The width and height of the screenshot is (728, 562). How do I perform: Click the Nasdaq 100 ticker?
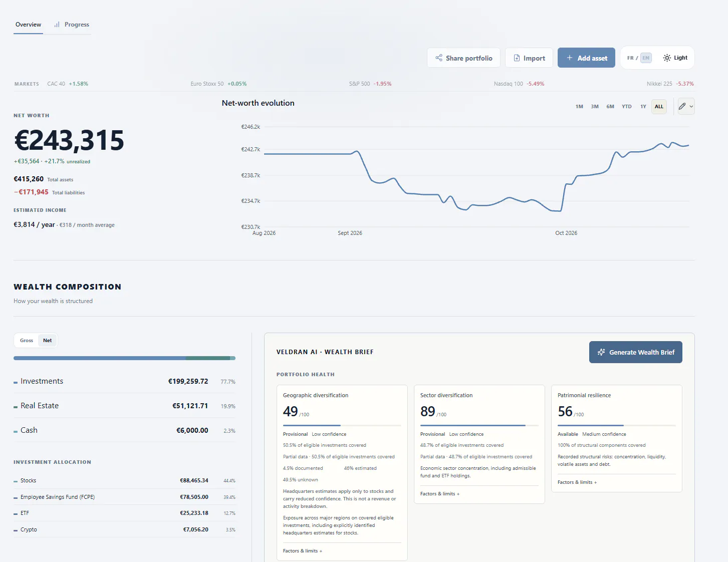pos(519,84)
